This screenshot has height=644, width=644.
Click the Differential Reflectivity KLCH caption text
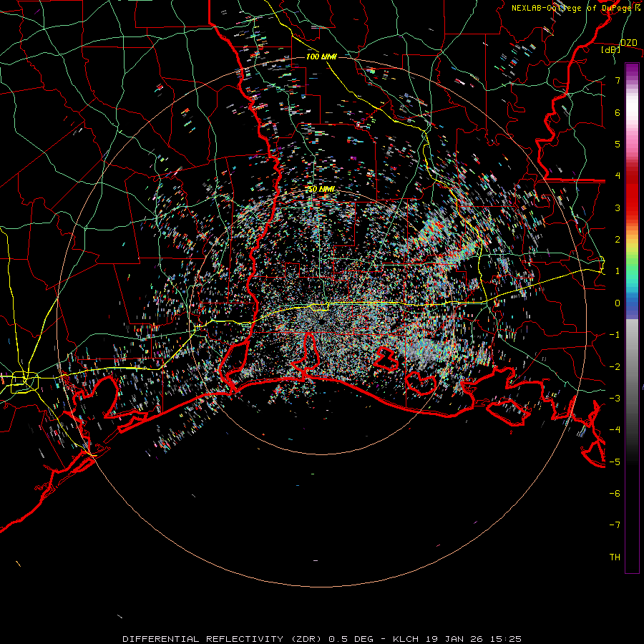tap(322, 639)
